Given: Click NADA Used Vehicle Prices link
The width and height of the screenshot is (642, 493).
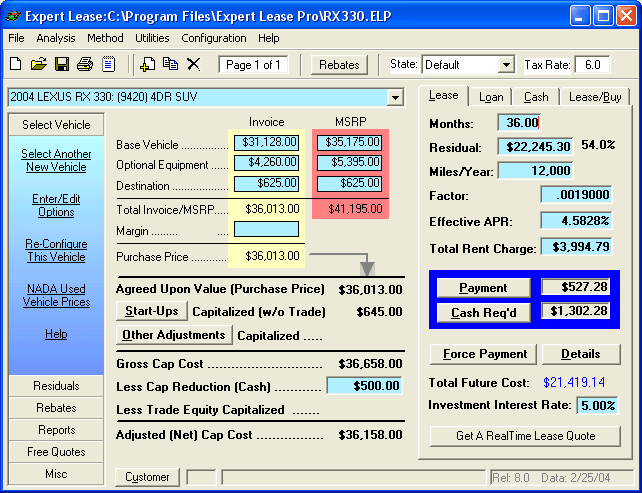Looking at the screenshot, I should [56, 296].
